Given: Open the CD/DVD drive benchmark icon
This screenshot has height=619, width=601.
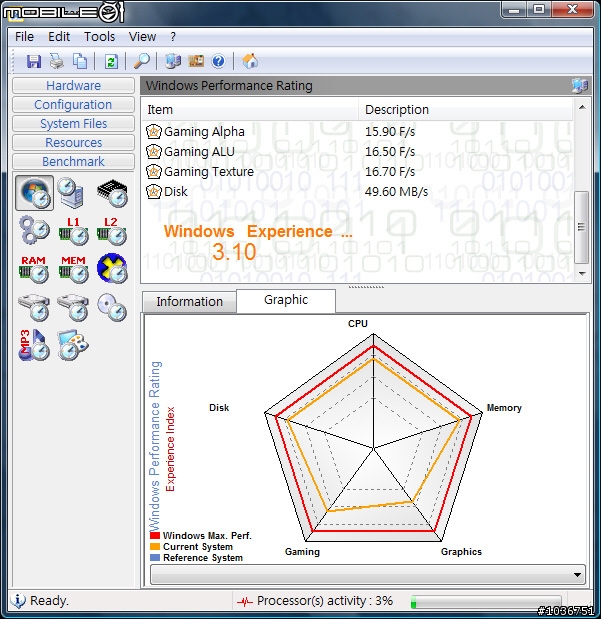Looking at the screenshot, I should click(112, 307).
